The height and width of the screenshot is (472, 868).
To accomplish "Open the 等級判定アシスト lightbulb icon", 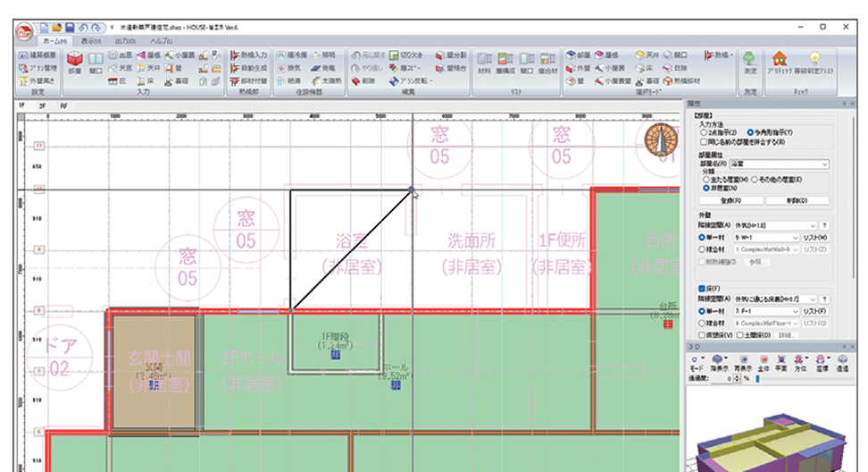I will pyautogui.click(x=815, y=64).
